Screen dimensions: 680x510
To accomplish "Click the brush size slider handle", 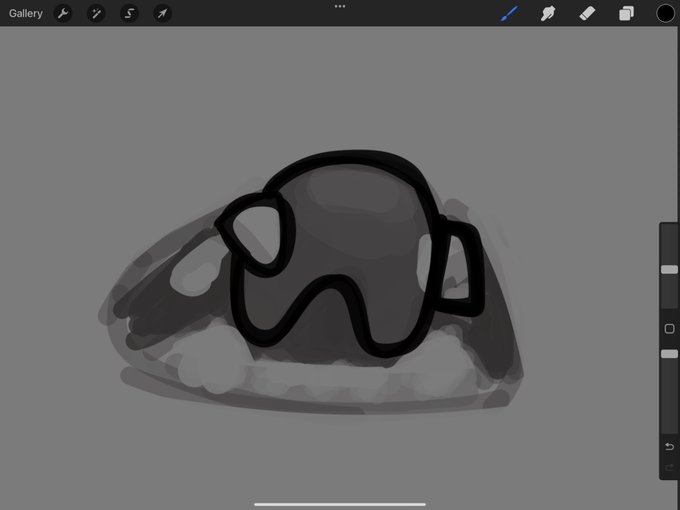I will click(x=669, y=270).
